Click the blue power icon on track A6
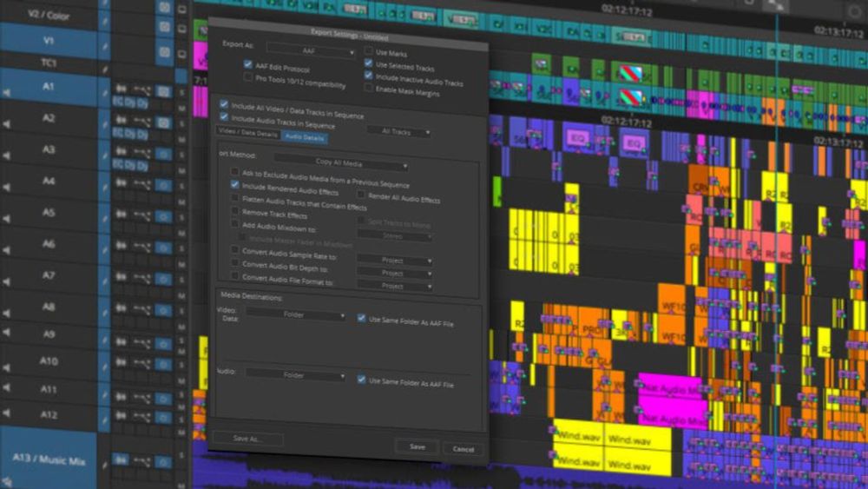The image size is (868, 489). [x=163, y=247]
